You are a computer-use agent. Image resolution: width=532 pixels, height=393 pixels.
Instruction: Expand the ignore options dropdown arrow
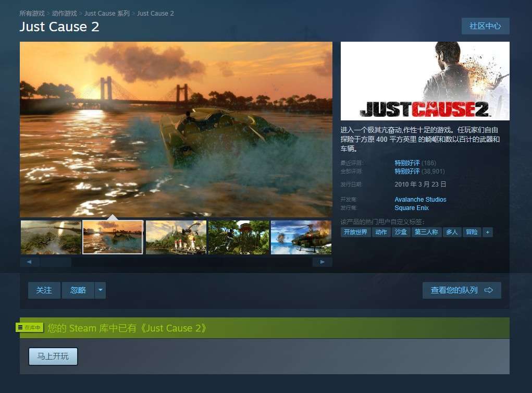click(101, 290)
